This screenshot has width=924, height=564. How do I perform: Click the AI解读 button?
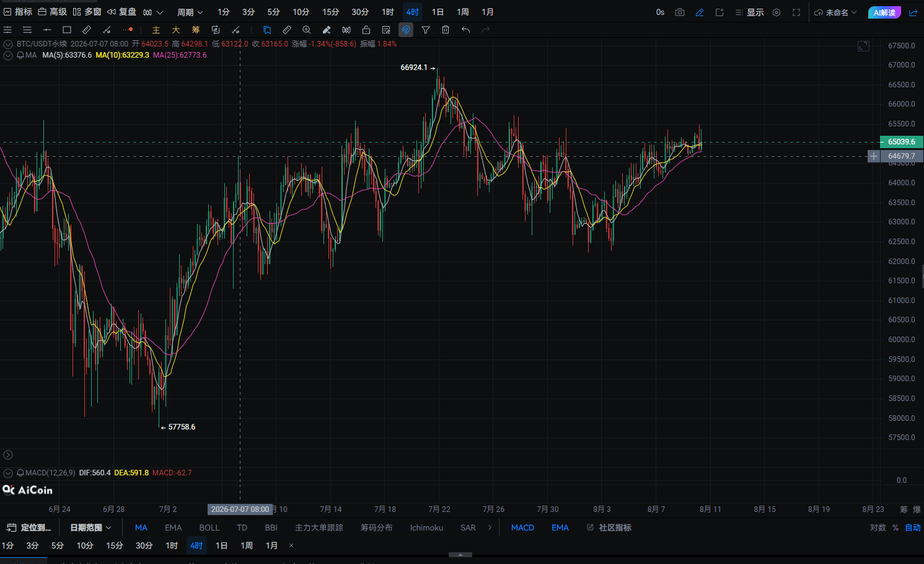click(884, 12)
